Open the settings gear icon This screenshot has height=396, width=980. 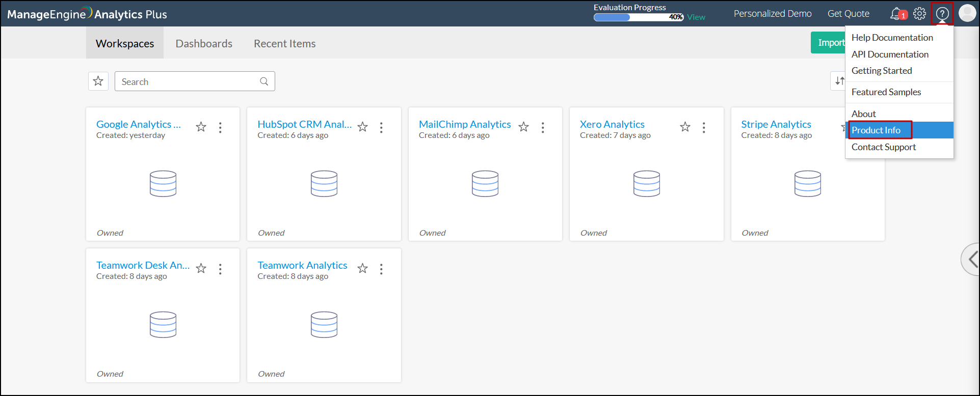(x=919, y=14)
